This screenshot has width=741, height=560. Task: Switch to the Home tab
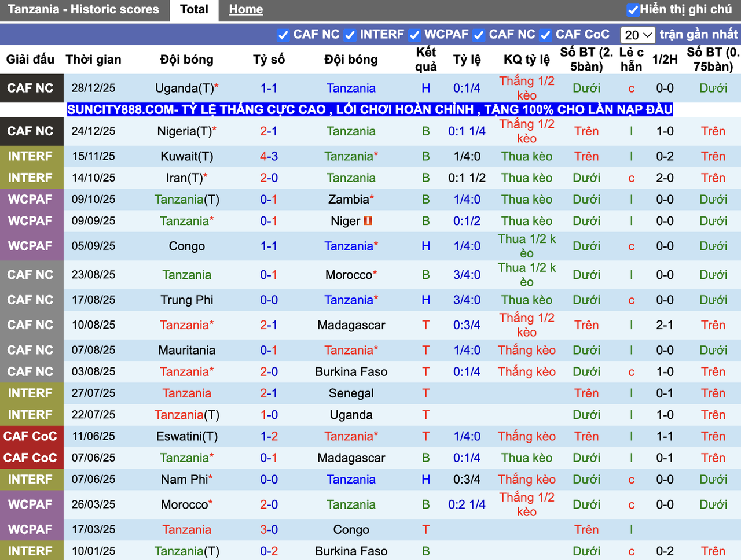click(x=245, y=9)
